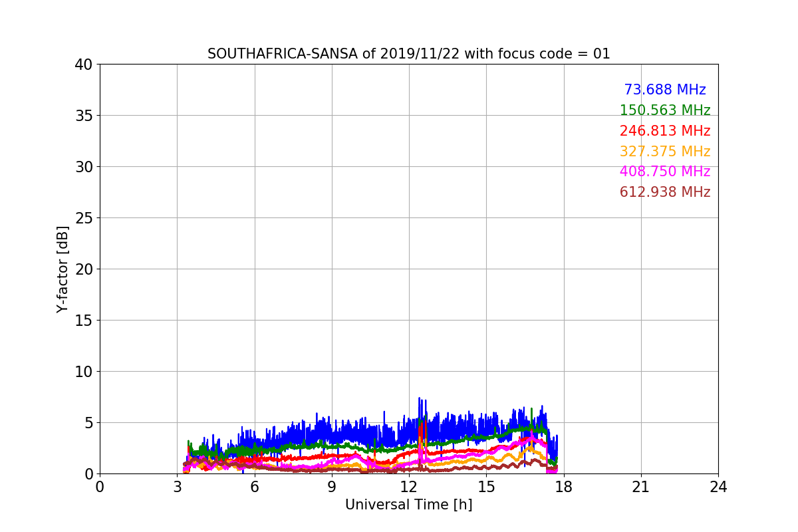Click y-axis tick label 40
Image resolution: width=798 pixels, height=532 pixels.
click(x=84, y=65)
